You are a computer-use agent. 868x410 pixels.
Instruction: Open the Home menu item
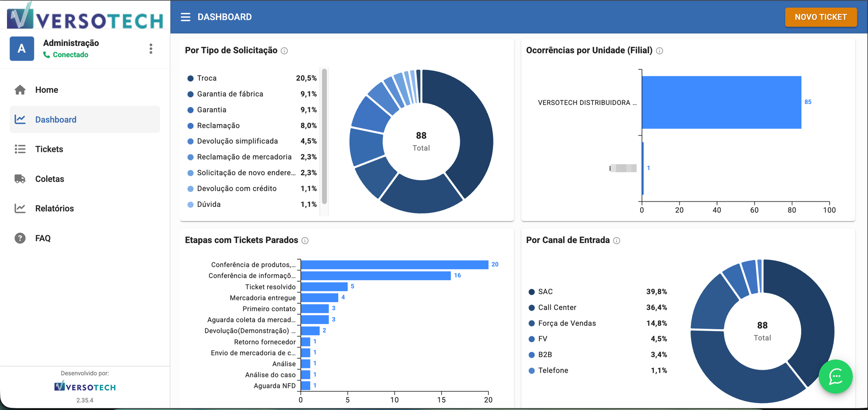pos(85,90)
